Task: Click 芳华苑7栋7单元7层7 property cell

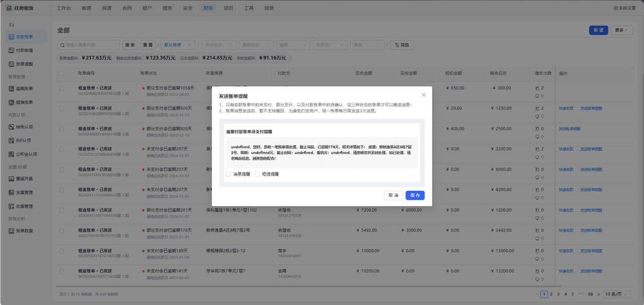Action: click(x=226, y=271)
